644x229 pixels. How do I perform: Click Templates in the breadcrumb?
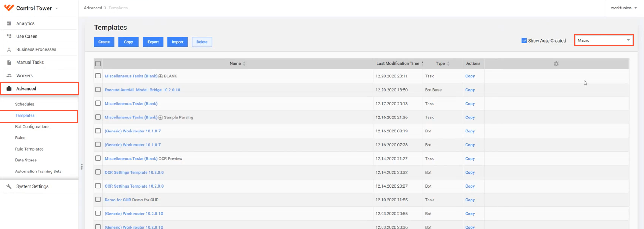coord(118,8)
